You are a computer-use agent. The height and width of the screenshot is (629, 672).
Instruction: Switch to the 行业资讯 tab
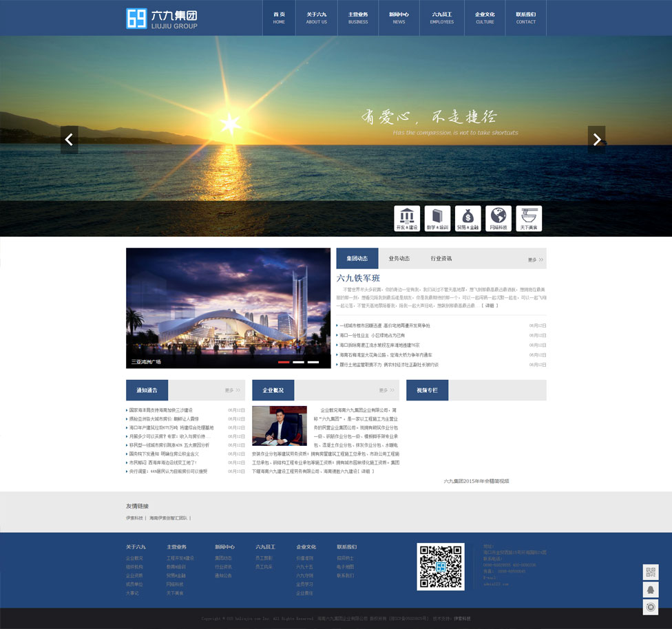(441, 259)
